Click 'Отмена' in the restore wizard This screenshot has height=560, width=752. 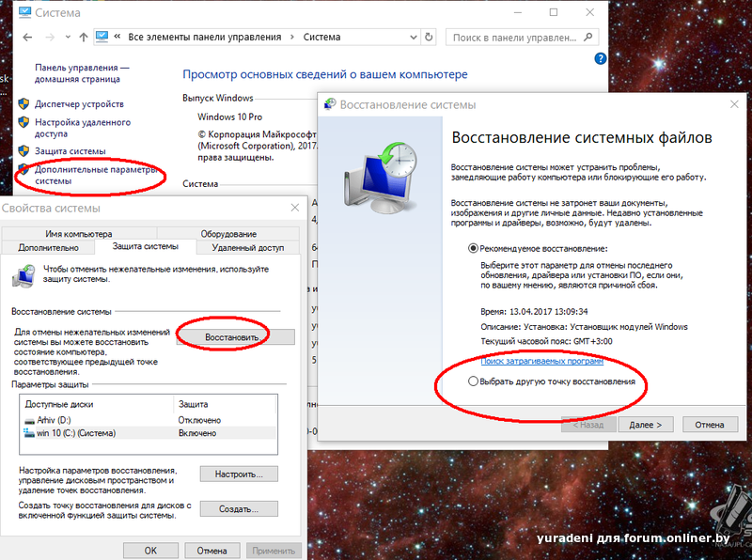point(710,425)
